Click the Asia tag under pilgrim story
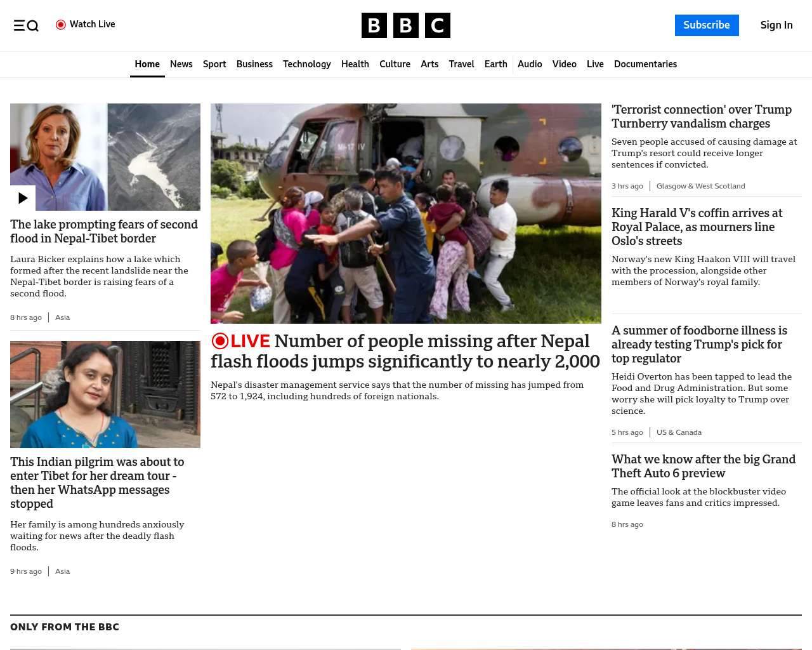Viewport: 812px width, 650px height. coord(62,571)
